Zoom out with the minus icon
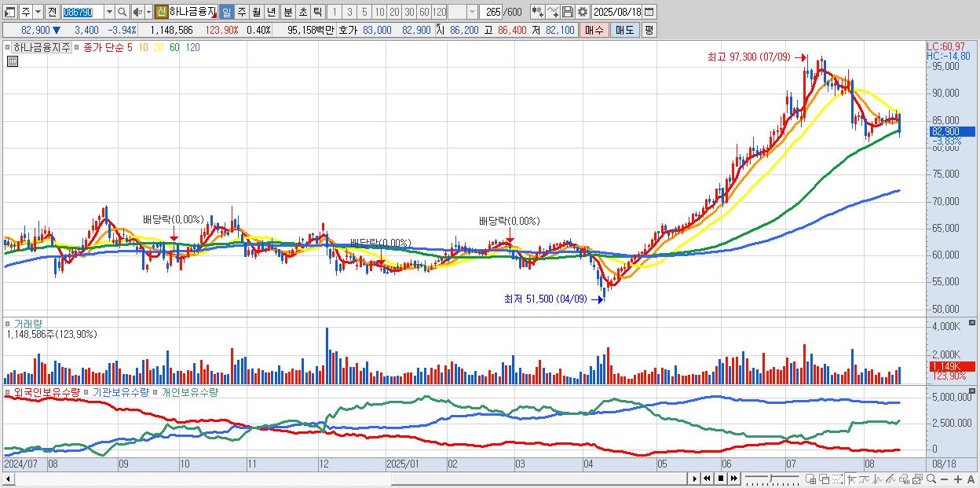 coord(944,479)
